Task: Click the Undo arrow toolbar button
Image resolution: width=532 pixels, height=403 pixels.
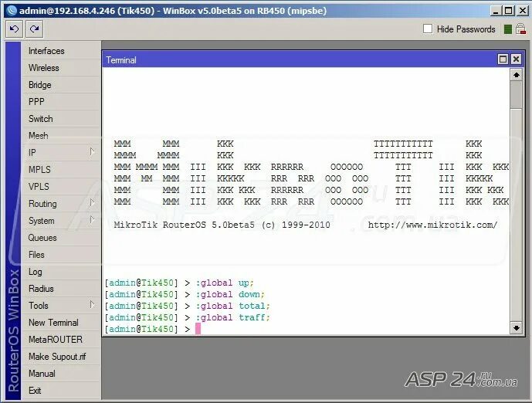Action: tap(14, 29)
